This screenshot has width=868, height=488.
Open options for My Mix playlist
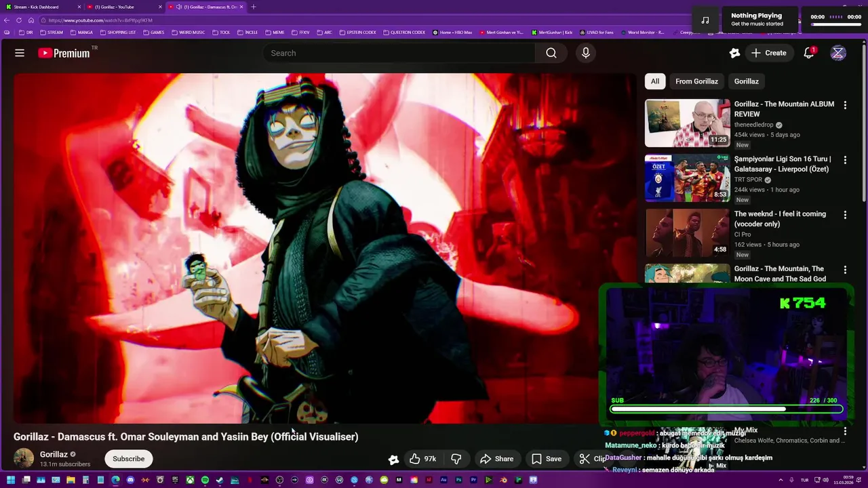point(845,431)
